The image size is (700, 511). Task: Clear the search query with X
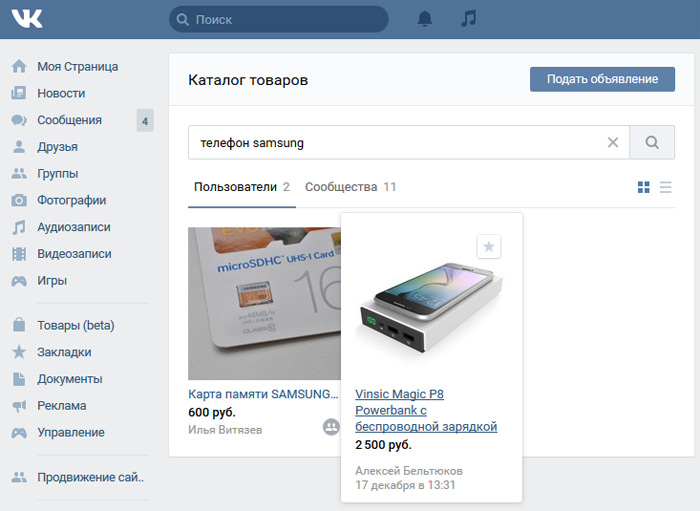coord(613,143)
